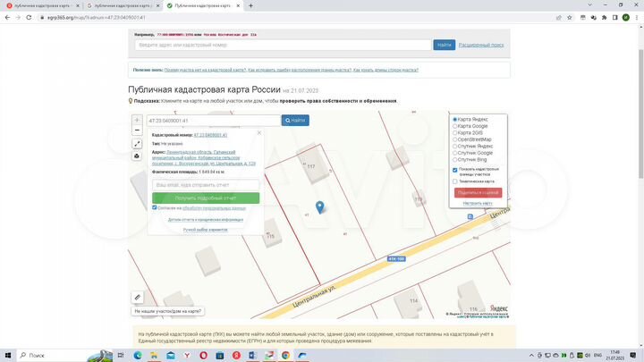Activate the ruler measurement tool
Image resolution: width=644 pixels, height=362 pixels.
point(138,297)
